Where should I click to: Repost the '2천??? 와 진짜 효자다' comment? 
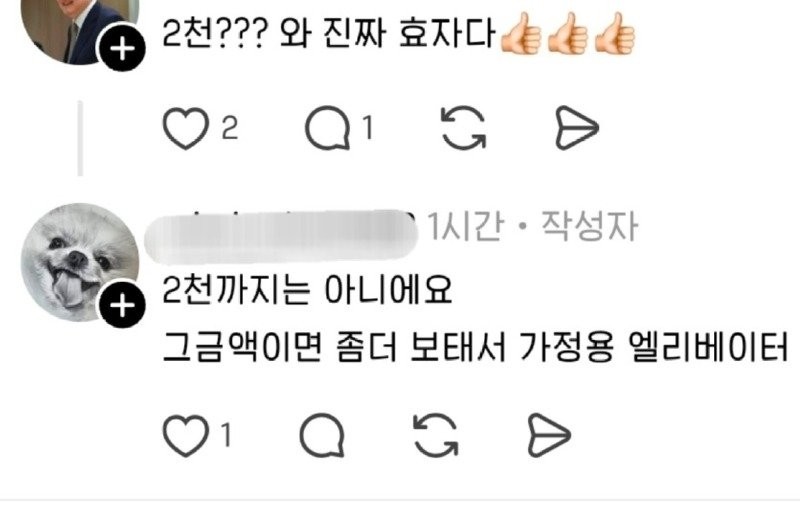463,128
